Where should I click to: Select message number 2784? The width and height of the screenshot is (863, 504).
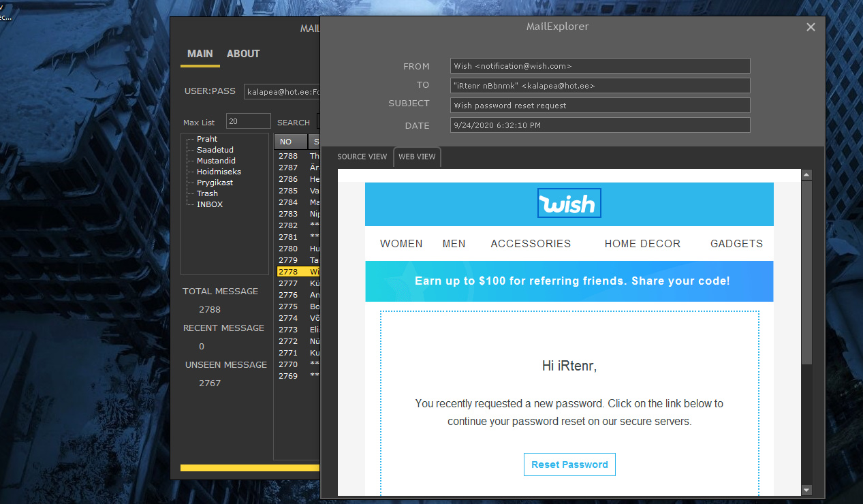(298, 202)
